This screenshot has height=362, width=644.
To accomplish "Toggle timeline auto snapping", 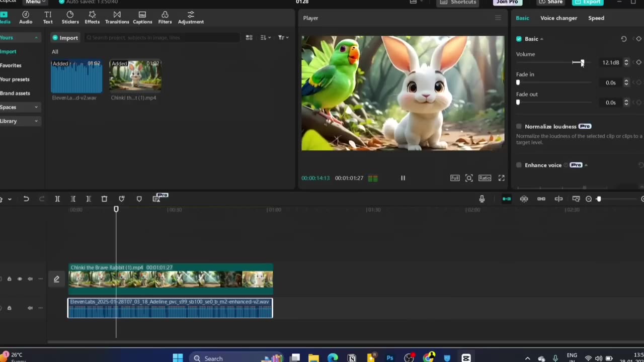I will 524,199.
